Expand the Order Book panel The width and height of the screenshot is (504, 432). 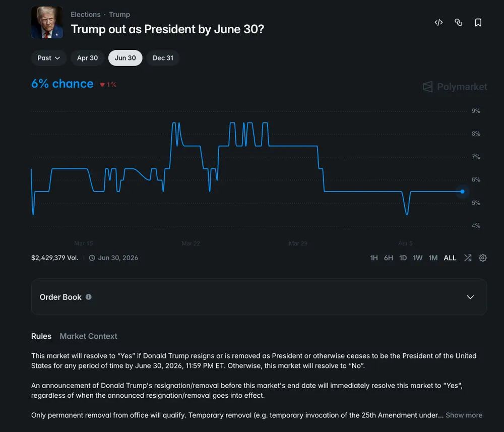[470, 297]
